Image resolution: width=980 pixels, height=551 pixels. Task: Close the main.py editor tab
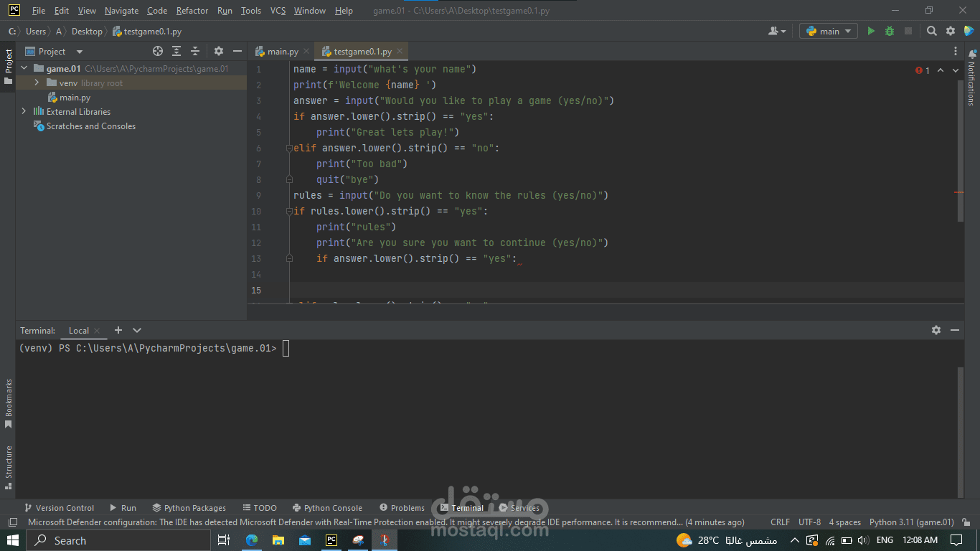(x=306, y=52)
